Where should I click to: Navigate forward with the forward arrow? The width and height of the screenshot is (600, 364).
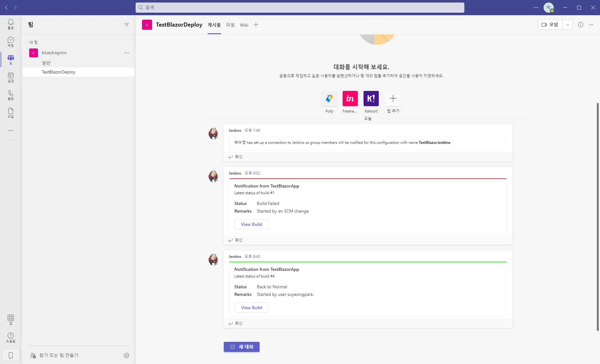[15, 8]
